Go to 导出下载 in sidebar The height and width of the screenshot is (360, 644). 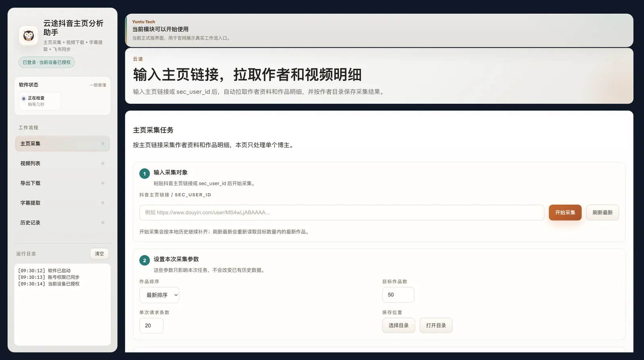[x=62, y=183]
